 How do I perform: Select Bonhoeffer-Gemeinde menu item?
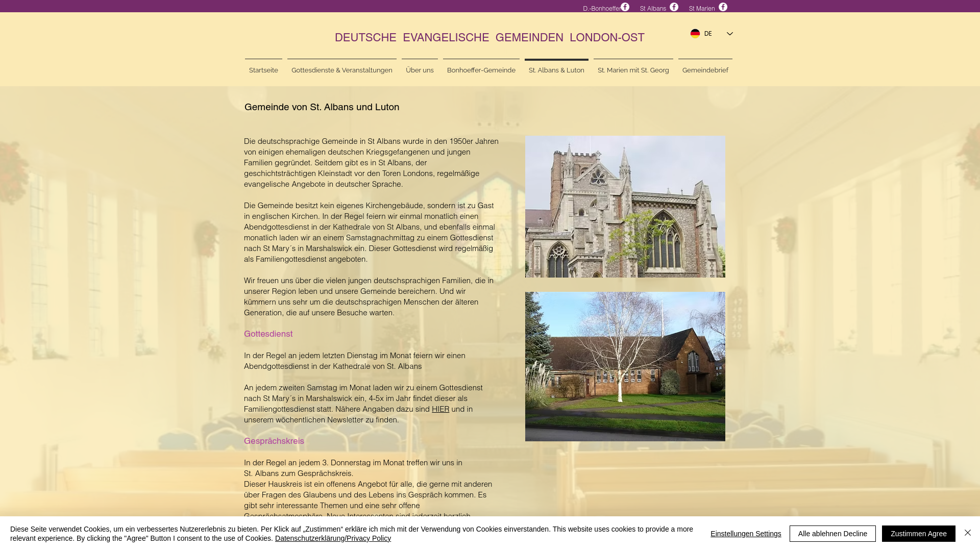tap(481, 70)
